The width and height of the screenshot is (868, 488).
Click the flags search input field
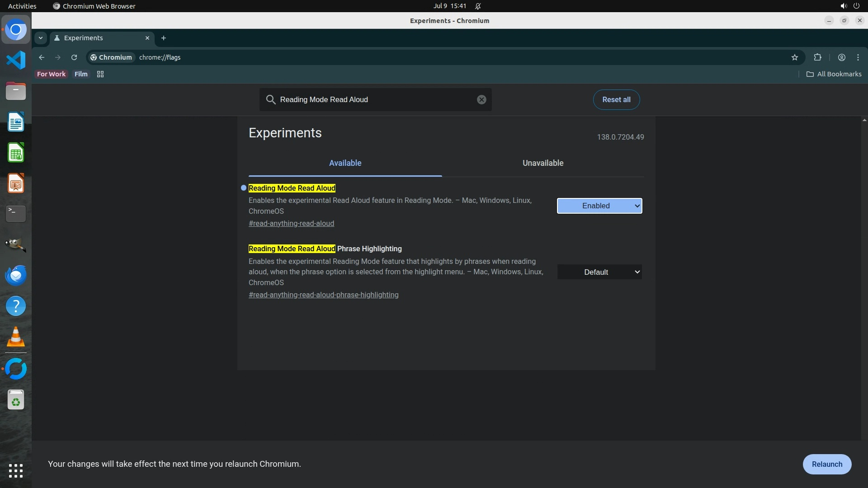click(x=375, y=99)
